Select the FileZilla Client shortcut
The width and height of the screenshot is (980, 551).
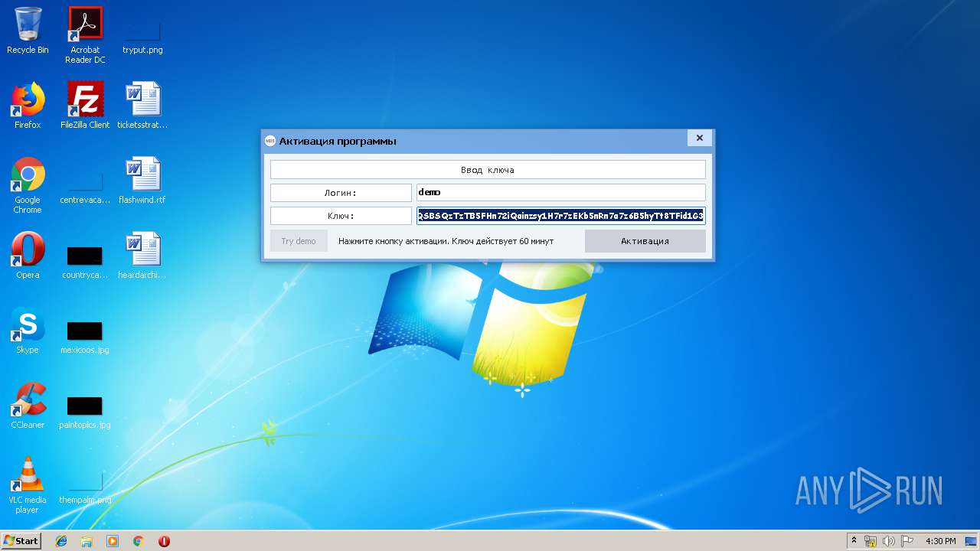tap(85, 106)
